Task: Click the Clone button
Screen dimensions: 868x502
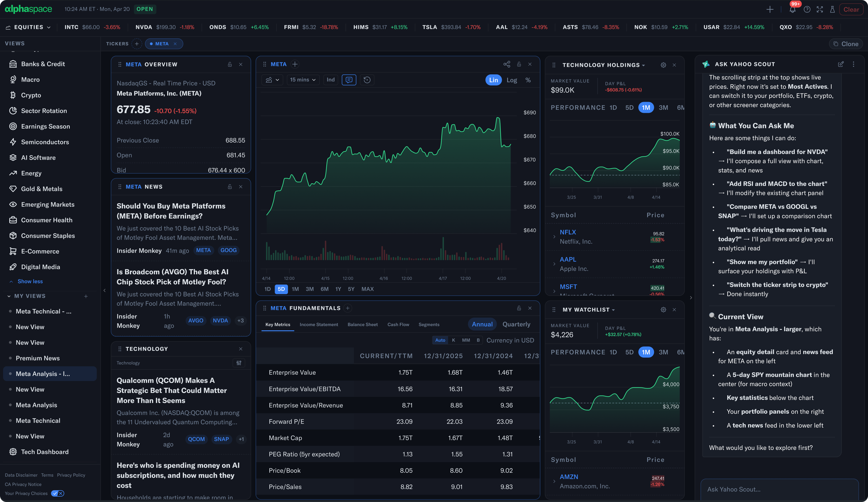Action: coord(846,44)
